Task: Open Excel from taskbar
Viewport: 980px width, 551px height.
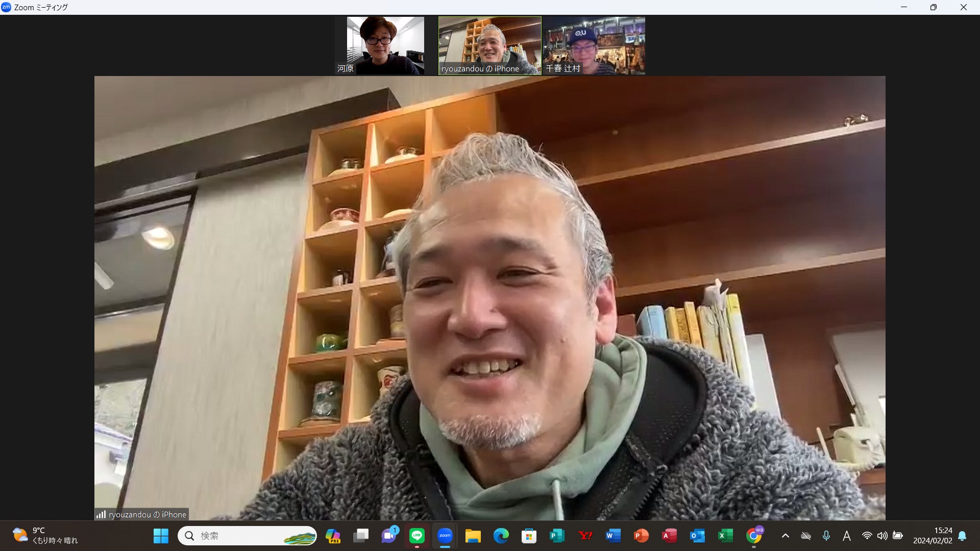Action: coord(725,536)
